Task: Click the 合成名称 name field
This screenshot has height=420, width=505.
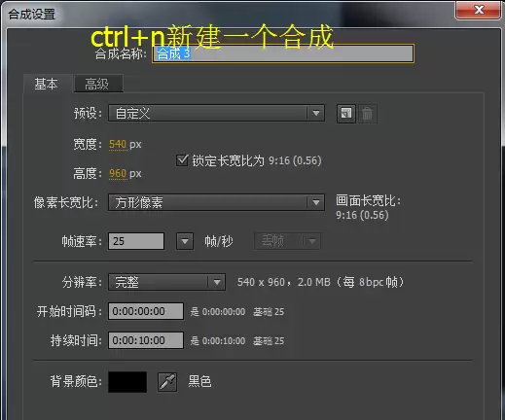Action: coord(283,53)
